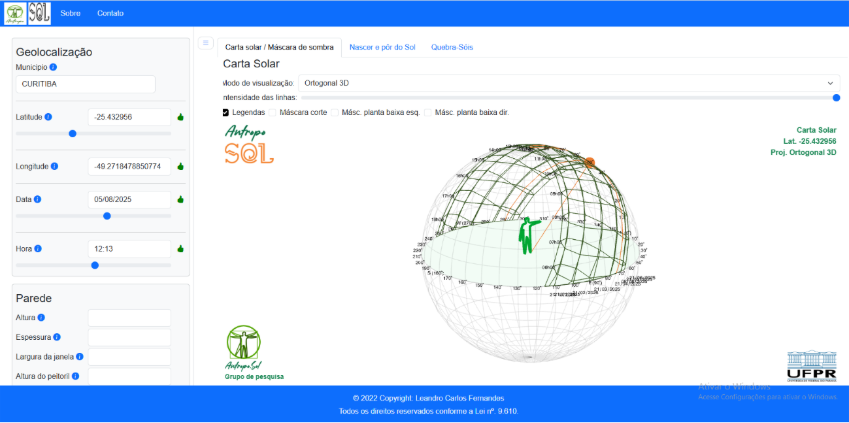The image size is (849, 423).
Task: Enable the Másc. planta baixa dir. checkbox
Action: click(x=429, y=112)
